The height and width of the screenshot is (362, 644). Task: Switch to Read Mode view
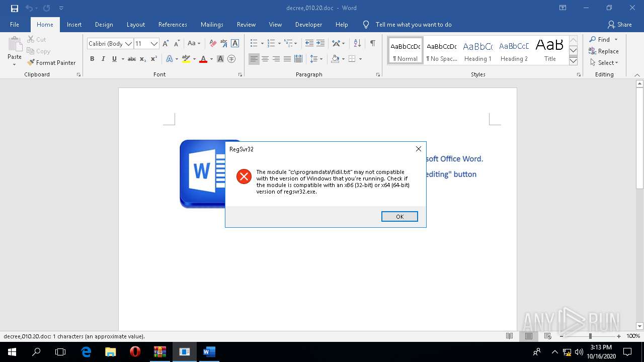(510, 336)
